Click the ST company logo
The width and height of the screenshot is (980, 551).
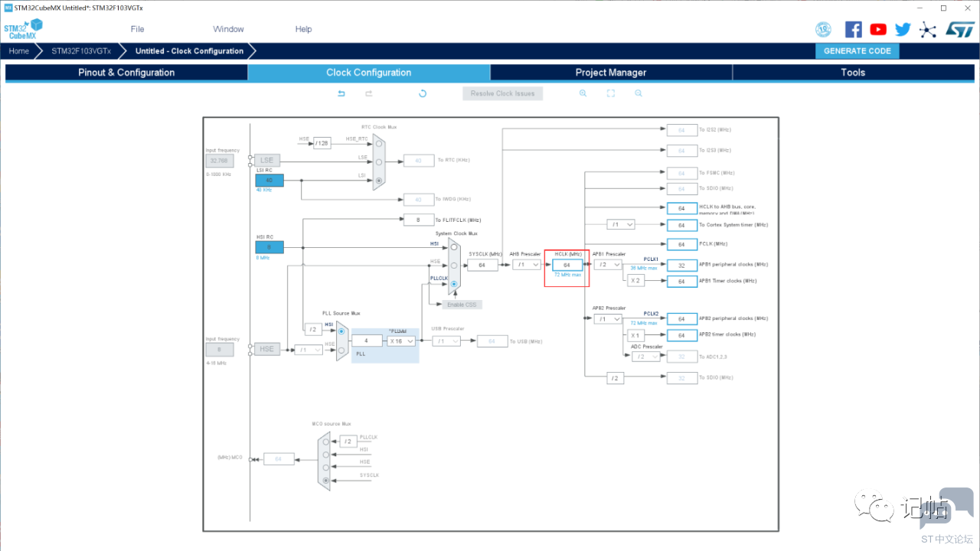pos(959,29)
